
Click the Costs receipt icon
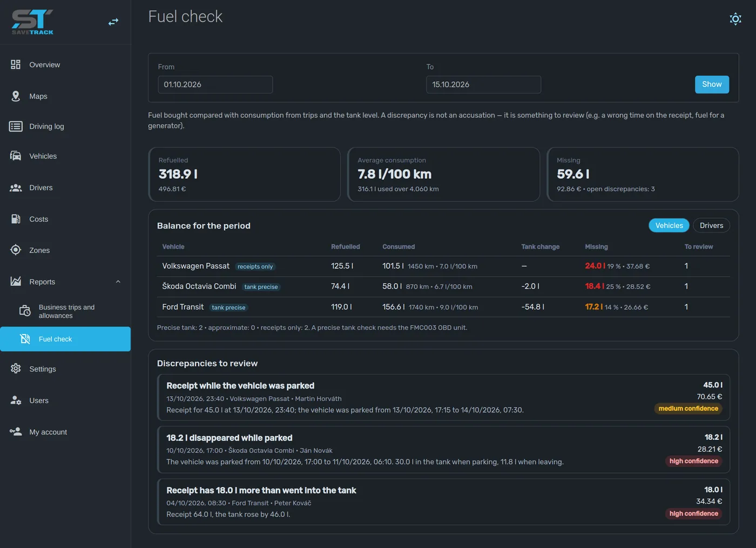click(x=16, y=219)
